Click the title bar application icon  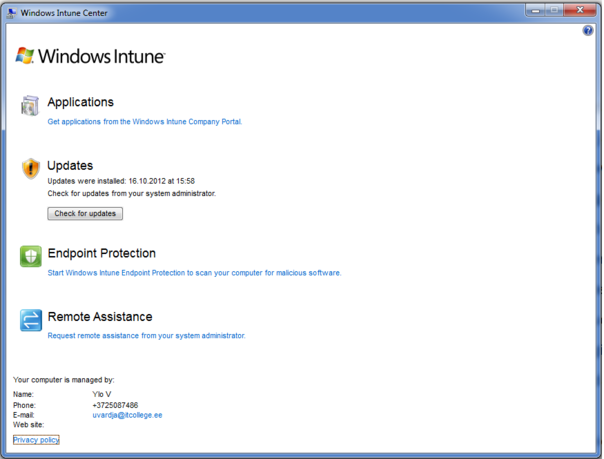click(12, 13)
